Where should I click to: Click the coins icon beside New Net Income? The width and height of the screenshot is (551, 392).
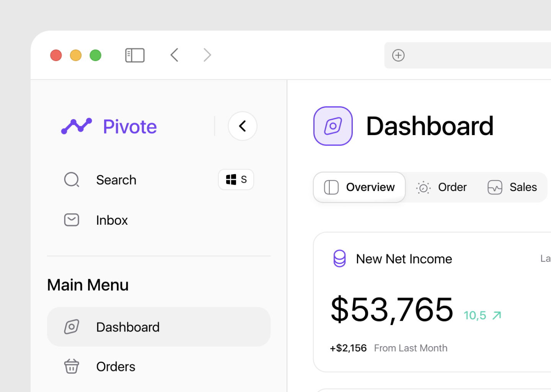(x=339, y=258)
